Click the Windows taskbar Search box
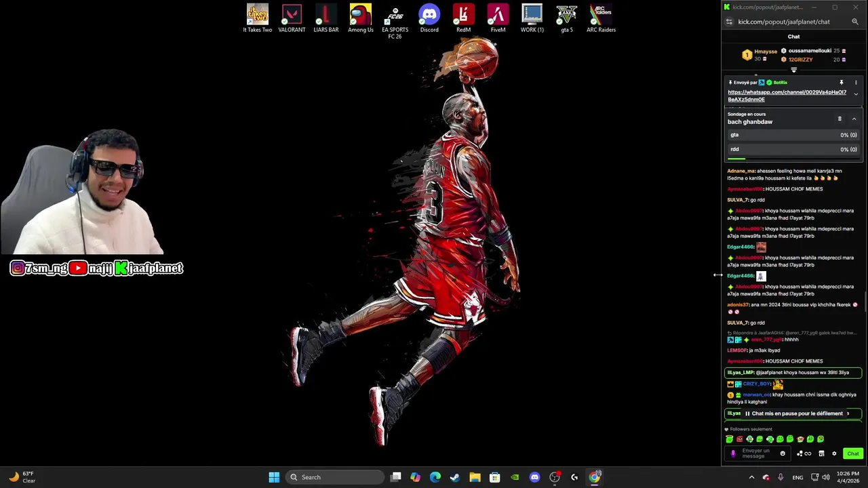This screenshot has height=488, width=868. pos(336,477)
